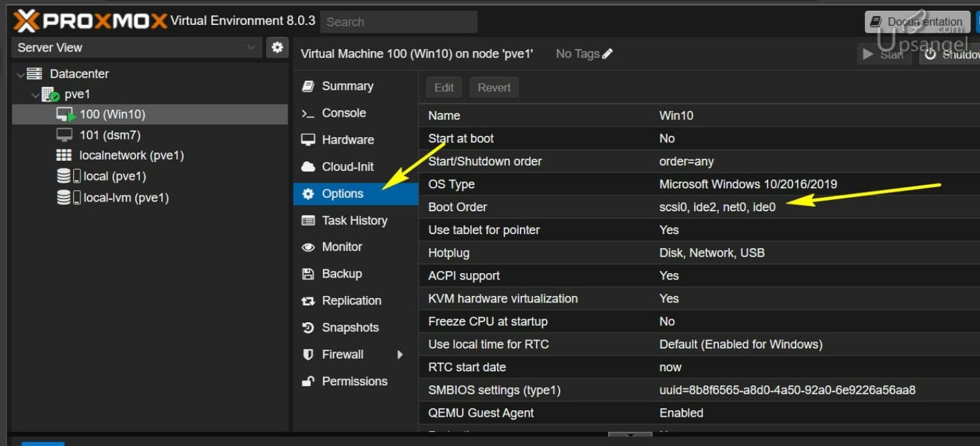
Task: Open the Documentation page
Action: click(x=917, y=21)
